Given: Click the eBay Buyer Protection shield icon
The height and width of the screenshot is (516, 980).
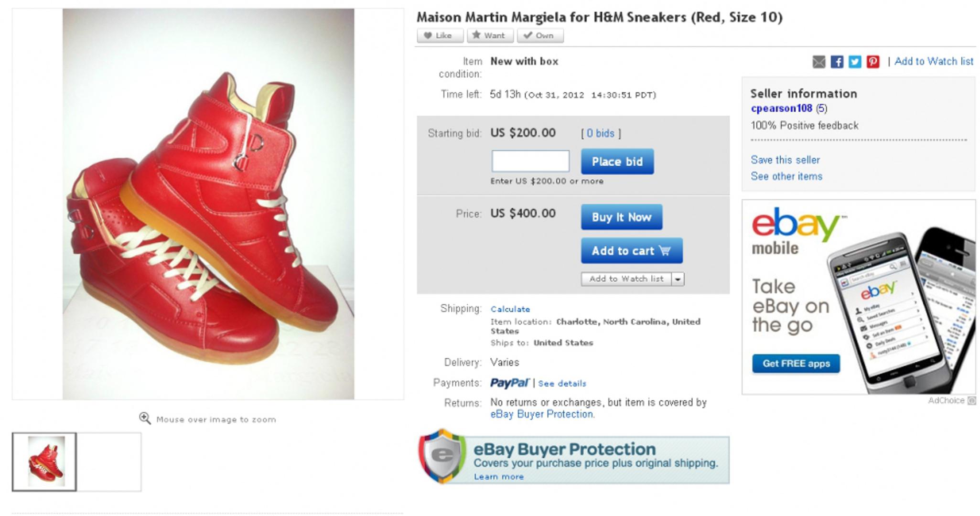Looking at the screenshot, I should click(x=442, y=456).
